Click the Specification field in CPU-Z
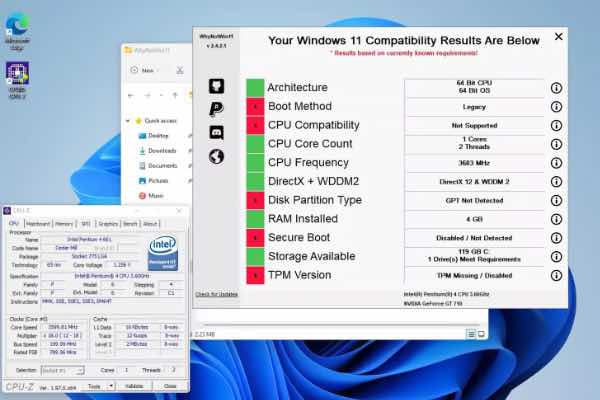The image size is (600, 400). coord(112,276)
